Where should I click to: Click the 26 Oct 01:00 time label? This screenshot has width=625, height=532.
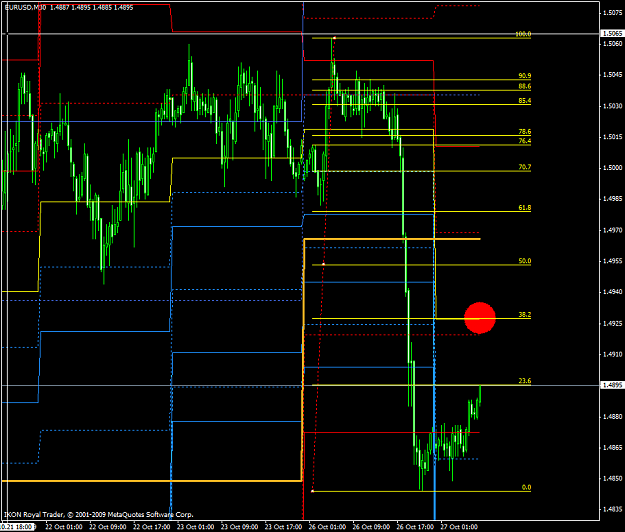point(327,527)
